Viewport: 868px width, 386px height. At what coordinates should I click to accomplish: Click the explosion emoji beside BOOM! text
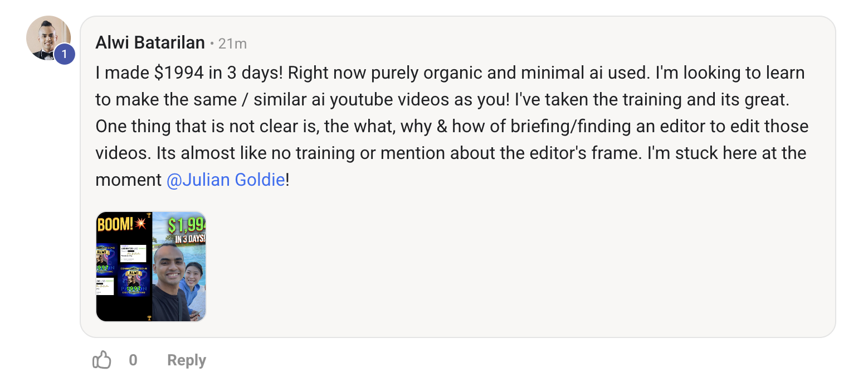point(140,224)
